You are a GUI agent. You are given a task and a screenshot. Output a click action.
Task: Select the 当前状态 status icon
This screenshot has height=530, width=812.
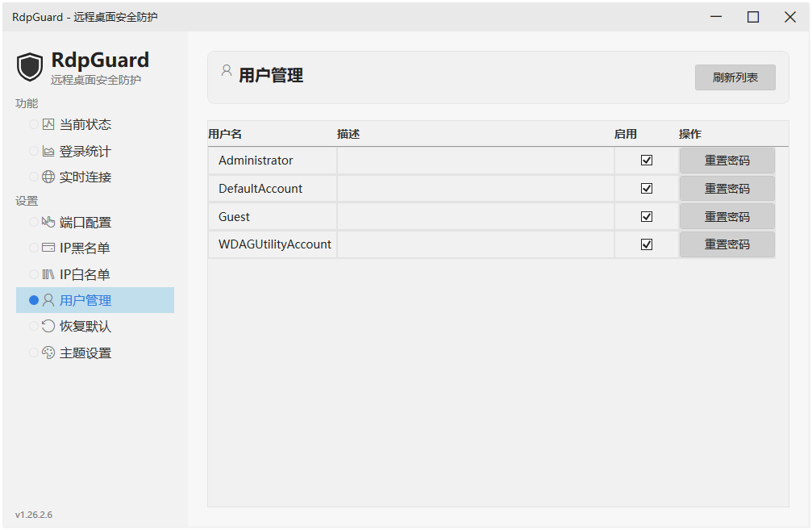[x=47, y=124]
